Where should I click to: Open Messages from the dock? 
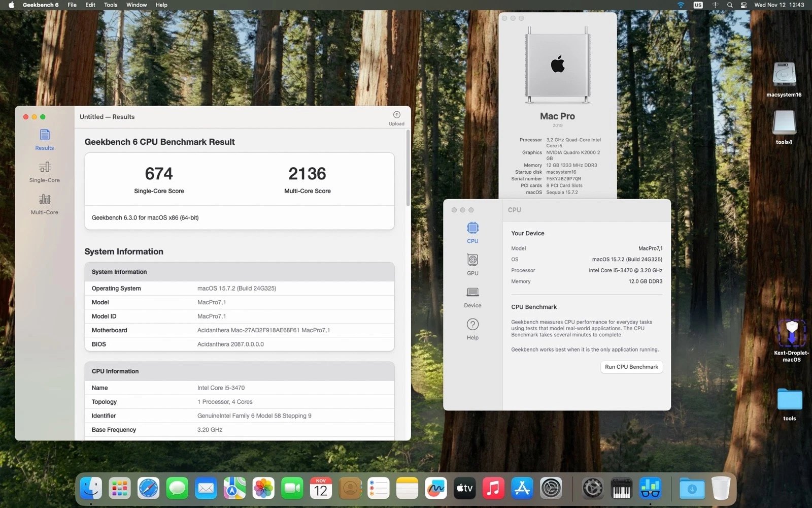[x=177, y=489]
